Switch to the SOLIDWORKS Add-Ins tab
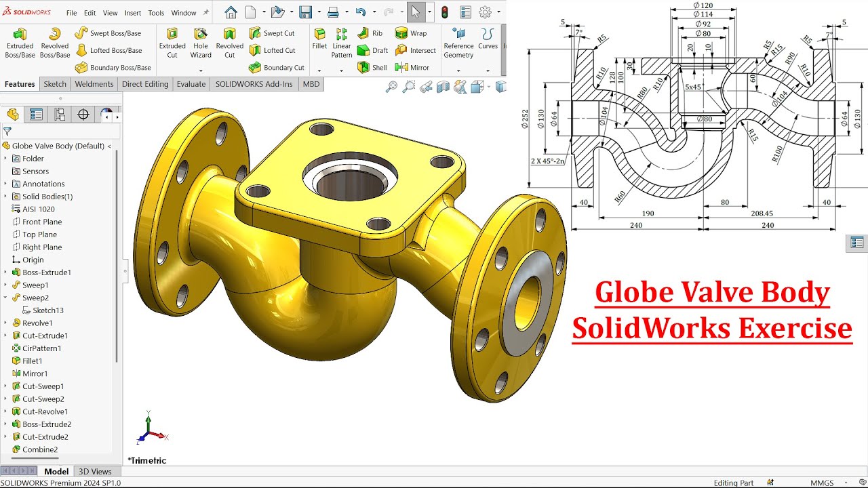868x488 pixels. point(254,84)
